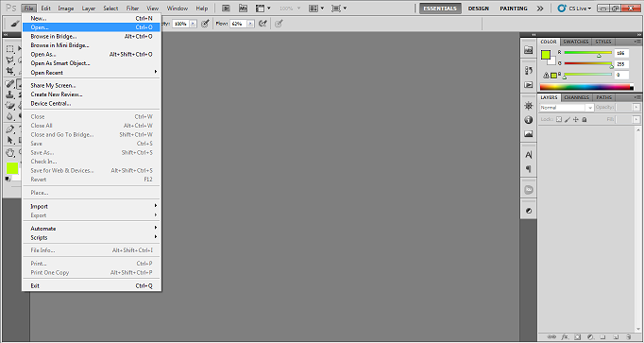Toggle the airbrush icon next to Flow
The image size is (644, 343).
[263, 24]
